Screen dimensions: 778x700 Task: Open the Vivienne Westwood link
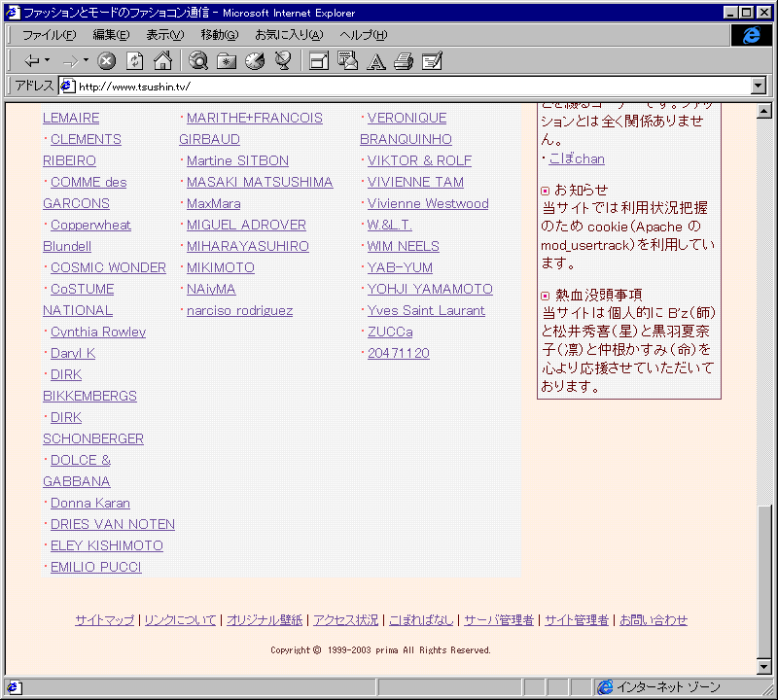pyautogui.click(x=428, y=204)
